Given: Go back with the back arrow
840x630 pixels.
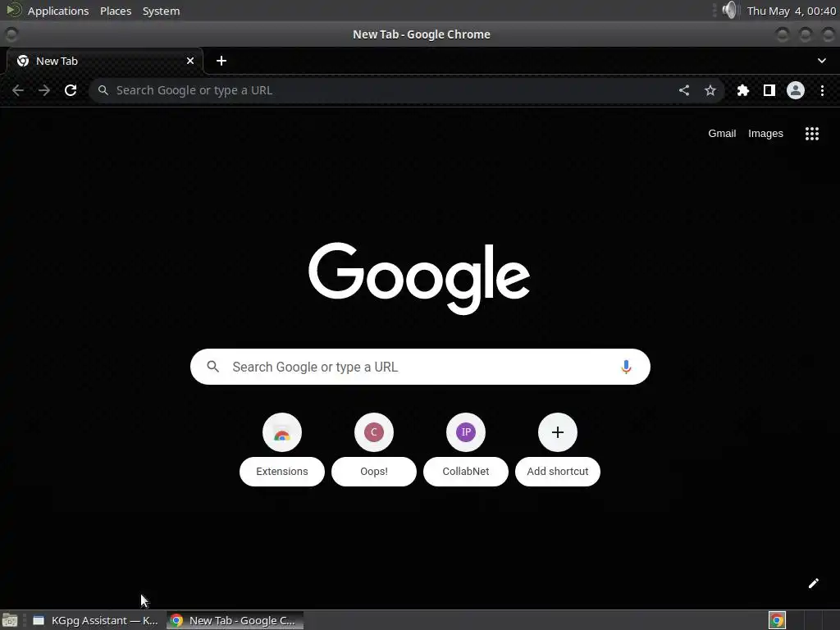Looking at the screenshot, I should [x=18, y=90].
